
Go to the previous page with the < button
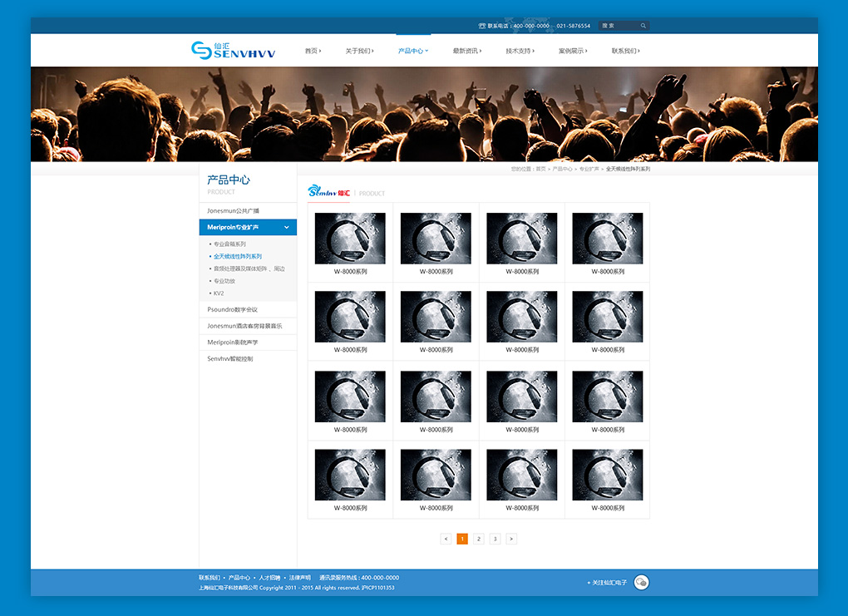click(446, 539)
